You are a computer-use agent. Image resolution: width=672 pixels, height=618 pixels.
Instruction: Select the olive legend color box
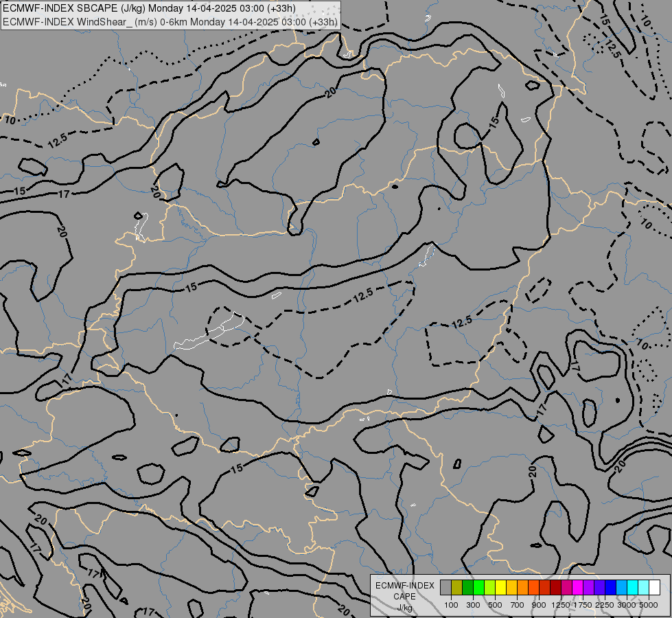tap(456, 587)
